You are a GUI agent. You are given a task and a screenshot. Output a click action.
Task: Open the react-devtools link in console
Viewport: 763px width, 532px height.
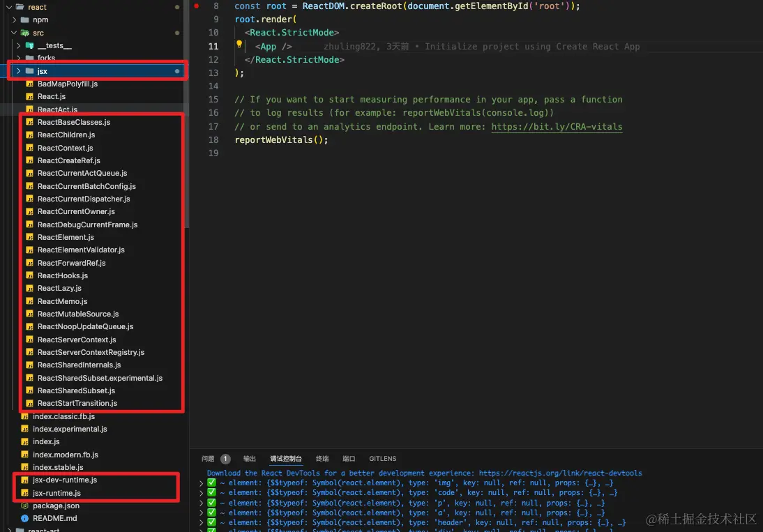point(560,473)
